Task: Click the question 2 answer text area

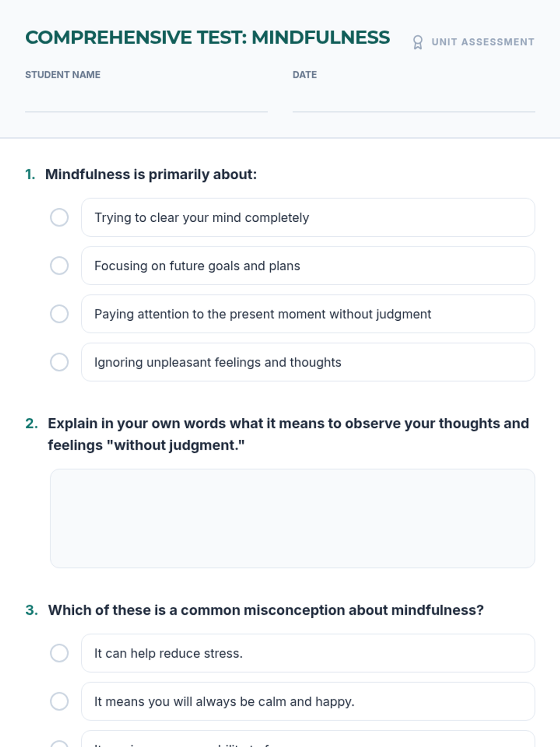Action: coord(293,518)
